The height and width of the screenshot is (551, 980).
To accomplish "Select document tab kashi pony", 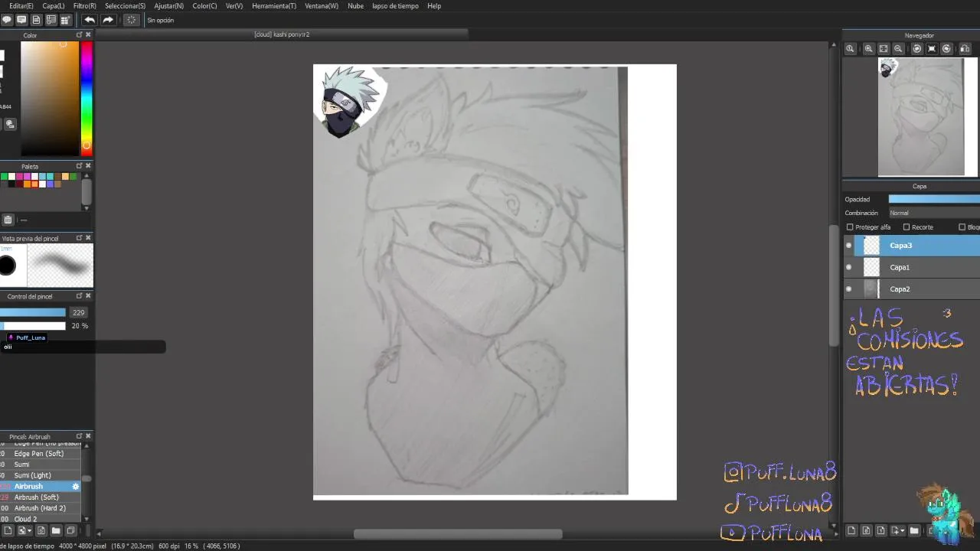I will 282,34.
